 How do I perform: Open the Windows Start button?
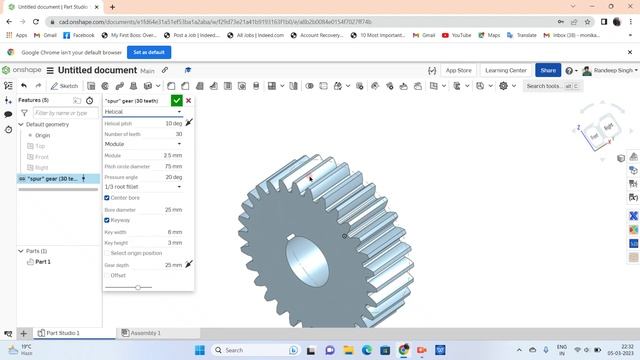200,350
